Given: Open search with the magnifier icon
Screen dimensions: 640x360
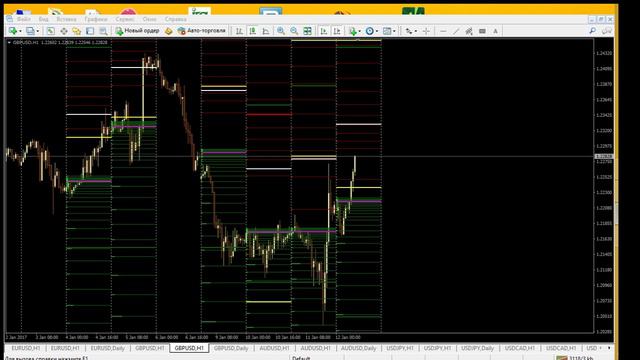Looking at the screenshot, I should click(593, 31).
